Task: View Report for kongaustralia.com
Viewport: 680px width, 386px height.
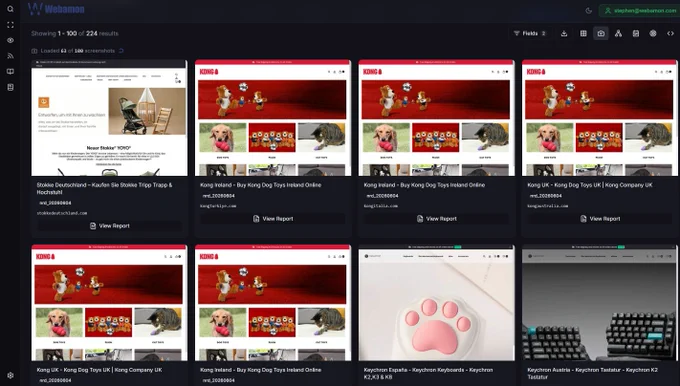Action: pyautogui.click(x=600, y=219)
